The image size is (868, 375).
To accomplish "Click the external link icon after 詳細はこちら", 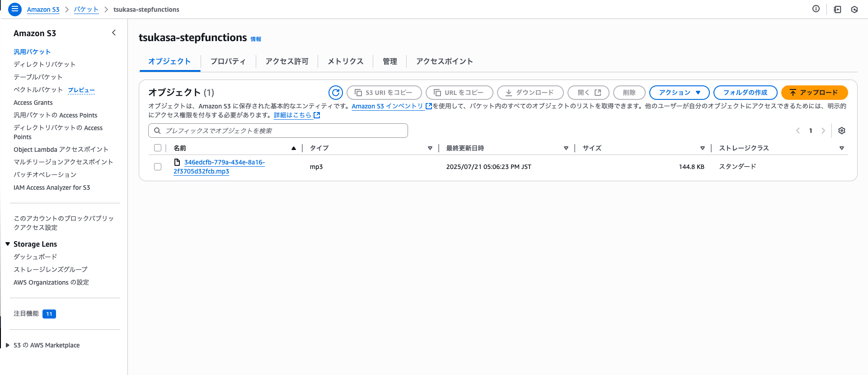I will point(317,115).
